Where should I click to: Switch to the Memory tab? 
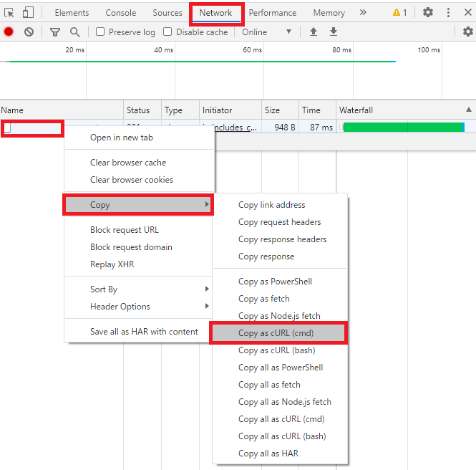pos(329,13)
